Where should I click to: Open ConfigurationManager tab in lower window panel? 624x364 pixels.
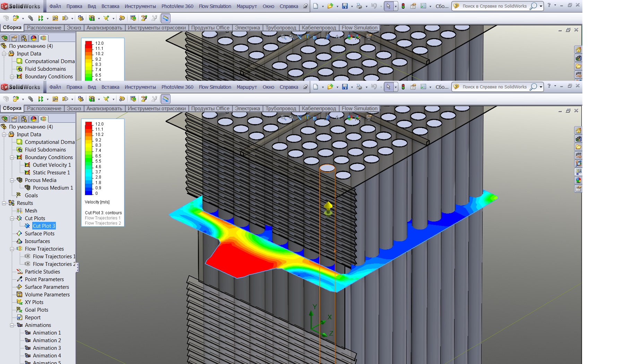(x=24, y=119)
